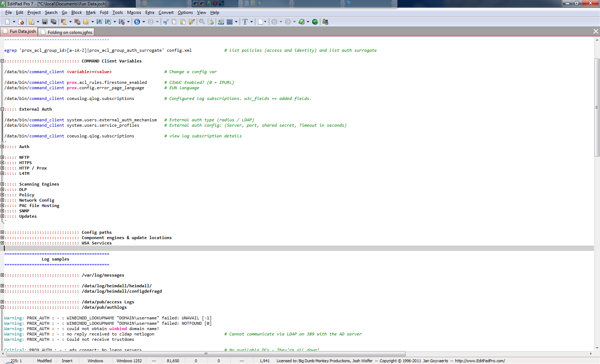Open the Macros menu
600x364 pixels.
click(x=134, y=12)
